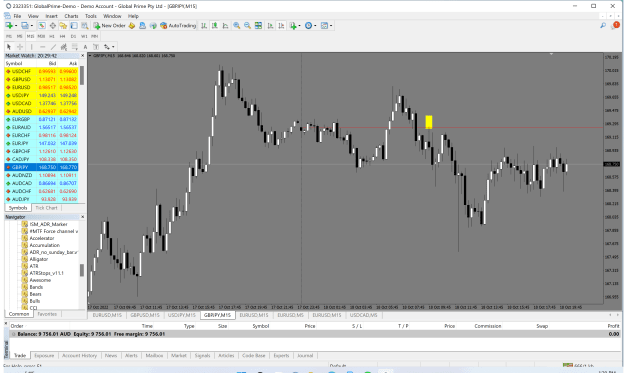
Task: Close the Navigator panel
Action: tap(83, 217)
